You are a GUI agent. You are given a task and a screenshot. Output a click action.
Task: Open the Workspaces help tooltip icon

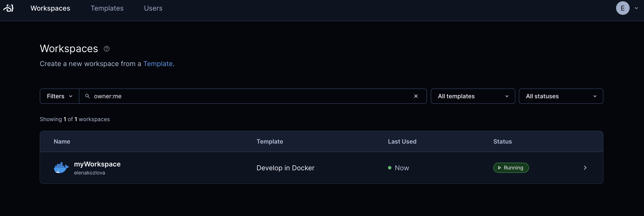pos(106,48)
